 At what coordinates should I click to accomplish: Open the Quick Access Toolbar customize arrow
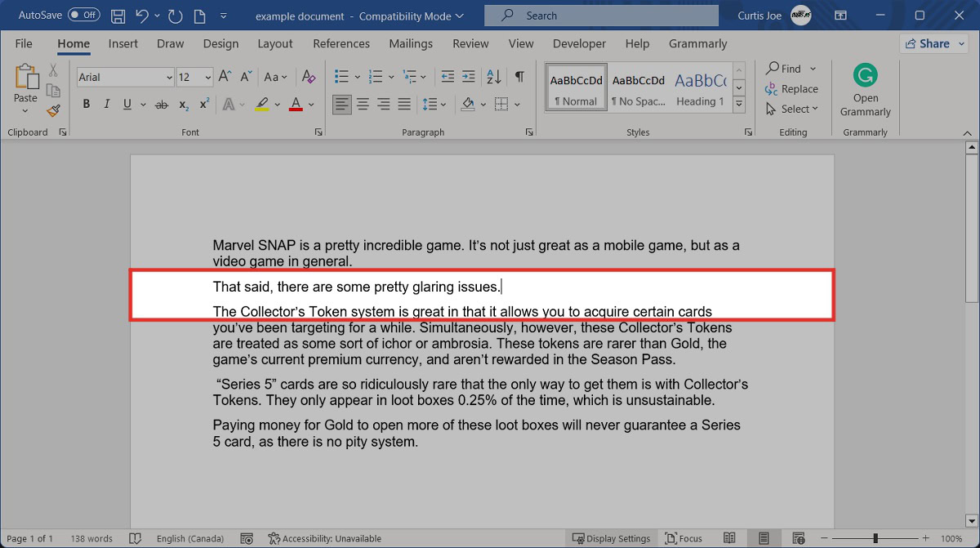point(223,16)
